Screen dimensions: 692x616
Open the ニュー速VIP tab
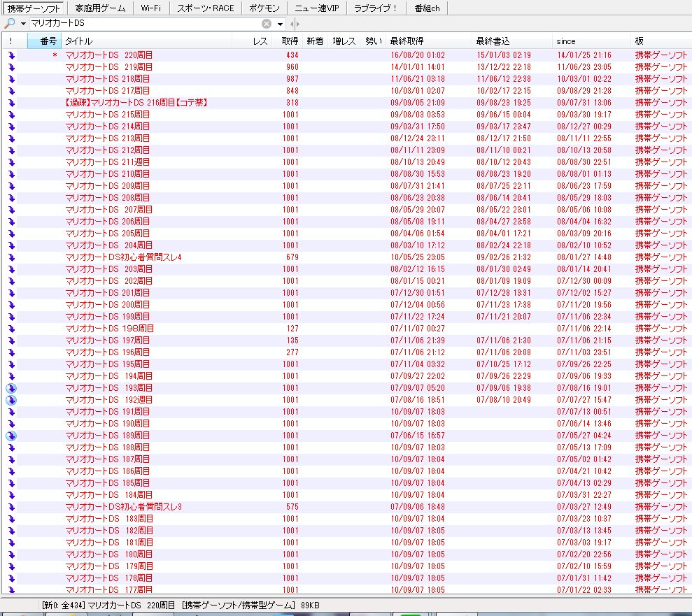coord(317,8)
